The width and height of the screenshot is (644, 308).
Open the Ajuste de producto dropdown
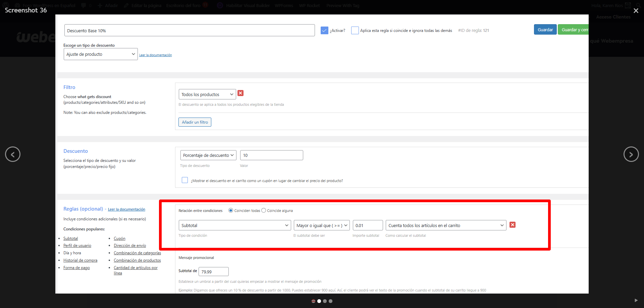point(101,54)
